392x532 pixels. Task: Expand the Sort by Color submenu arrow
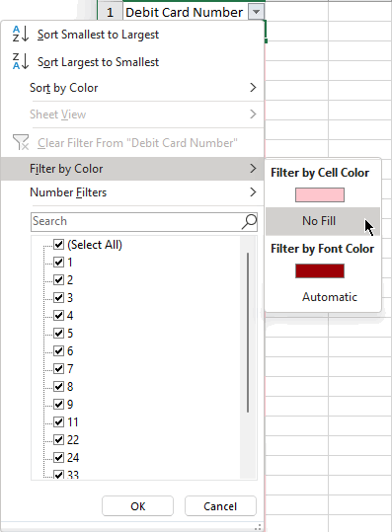253,88
